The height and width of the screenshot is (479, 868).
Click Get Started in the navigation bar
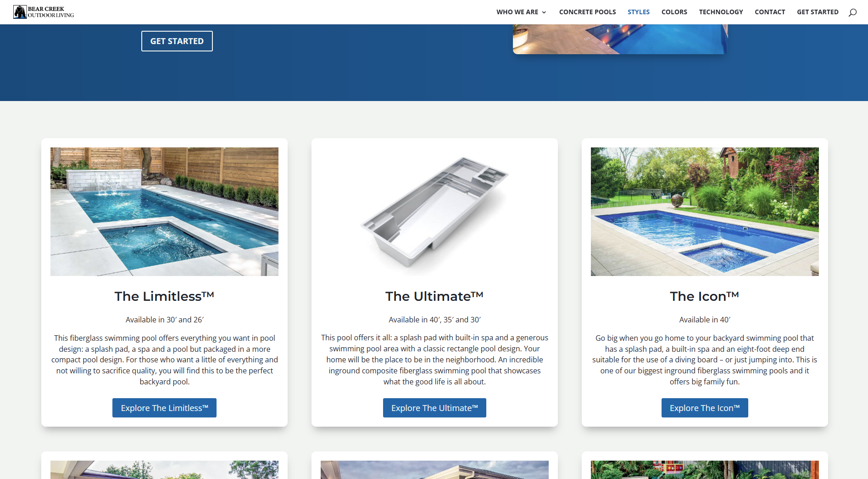tap(818, 12)
